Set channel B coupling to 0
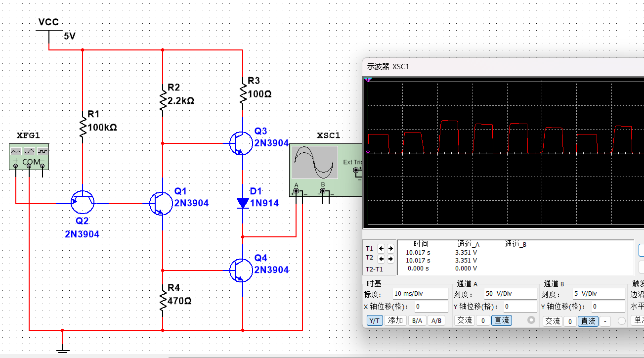The height and width of the screenshot is (358, 644). (570, 321)
